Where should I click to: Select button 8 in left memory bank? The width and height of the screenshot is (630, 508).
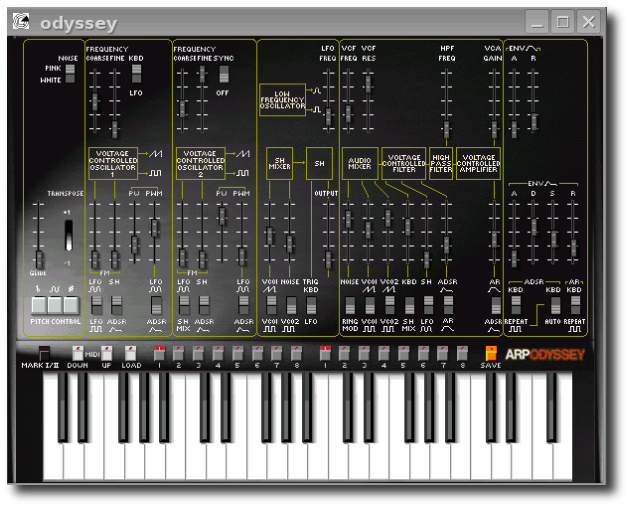[x=297, y=353]
